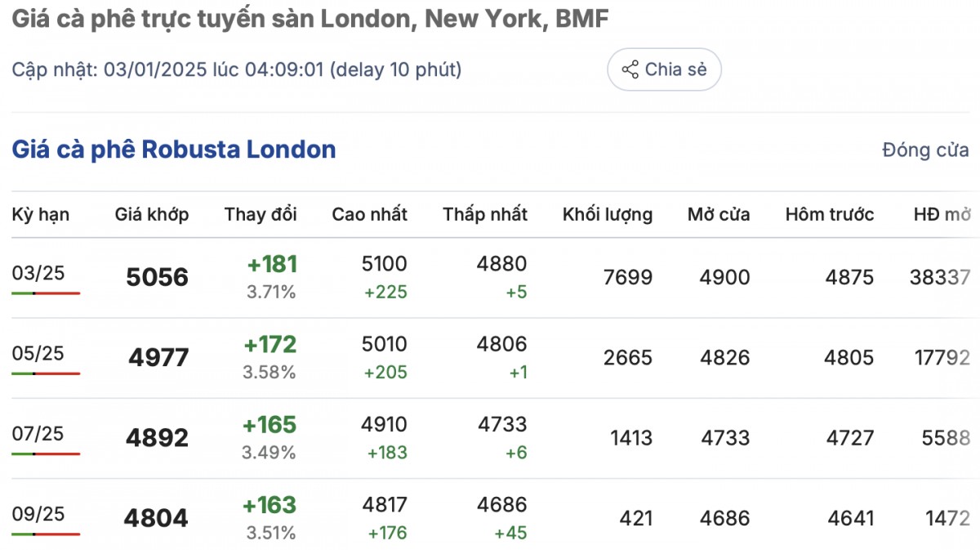This screenshot has height=550, width=980.
Task: Select the 07/25 contract term
Action: point(38,433)
